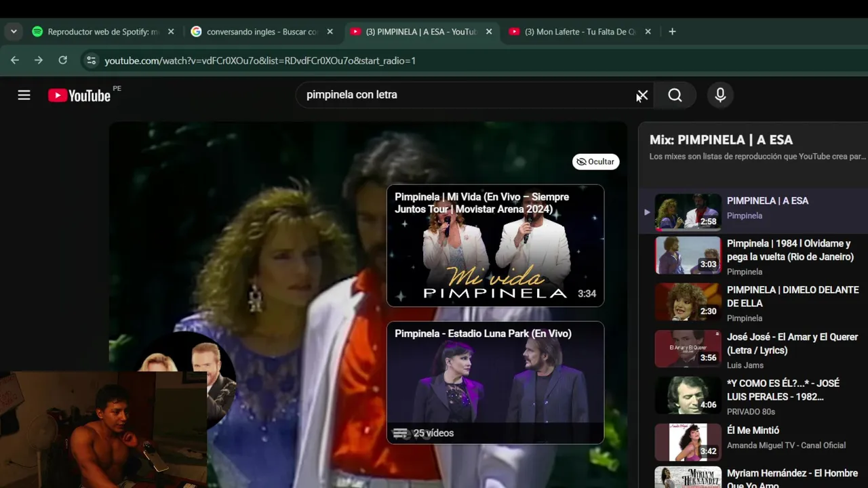Click the magnifier search button
Screen dimensions: 868x488
coord(675,96)
